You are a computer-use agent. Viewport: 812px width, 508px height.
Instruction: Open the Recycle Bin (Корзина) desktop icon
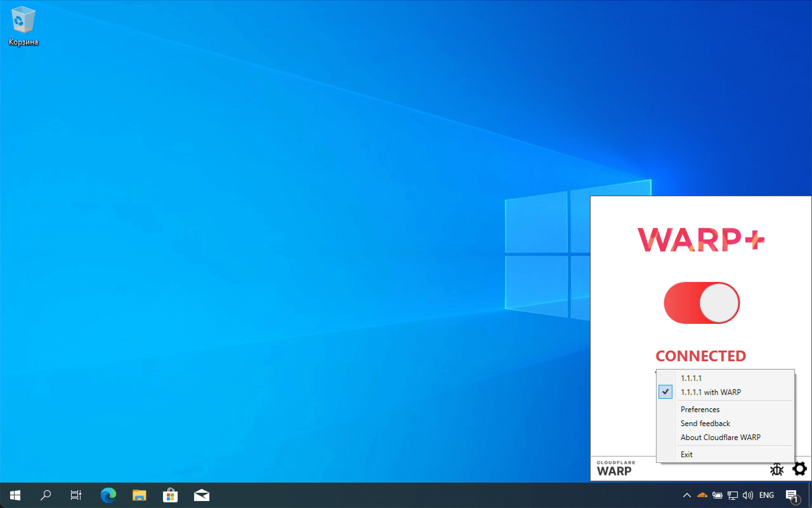tap(23, 26)
